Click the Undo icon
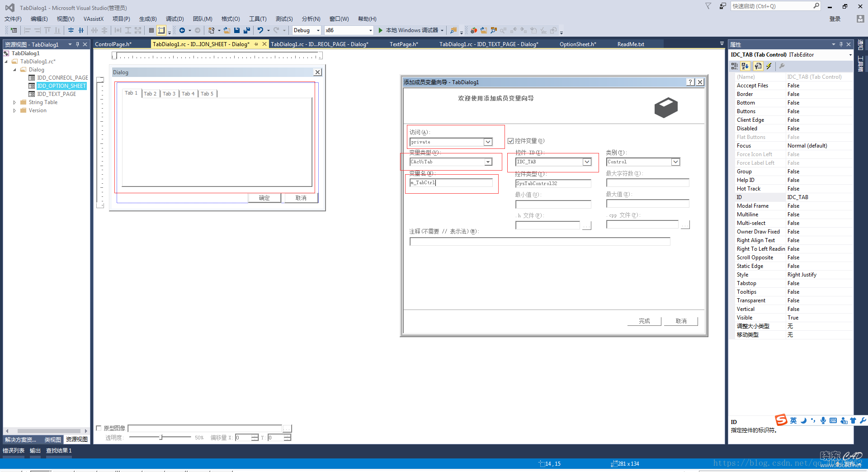The width and height of the screenshot is (868, 472). pos(260,30)
